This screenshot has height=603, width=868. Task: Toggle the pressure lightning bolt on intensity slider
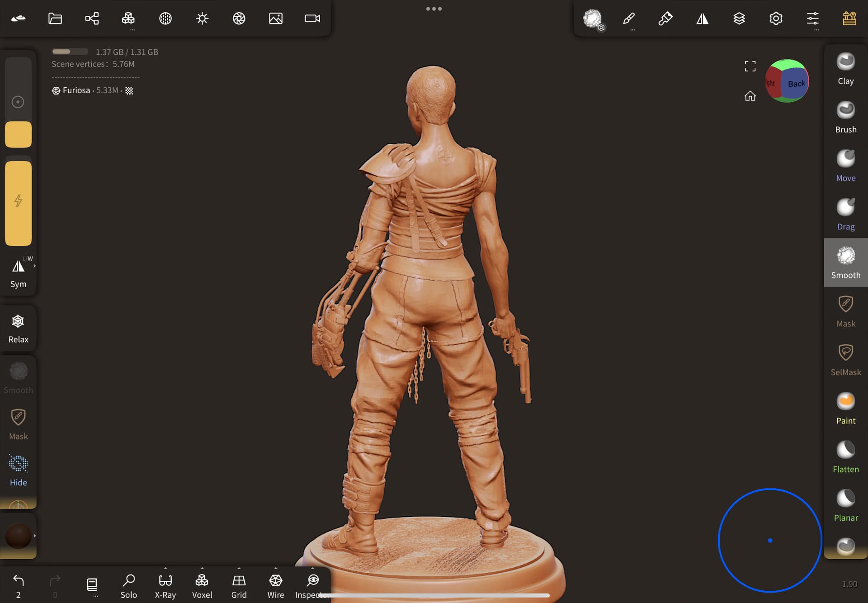coord(18,201)
